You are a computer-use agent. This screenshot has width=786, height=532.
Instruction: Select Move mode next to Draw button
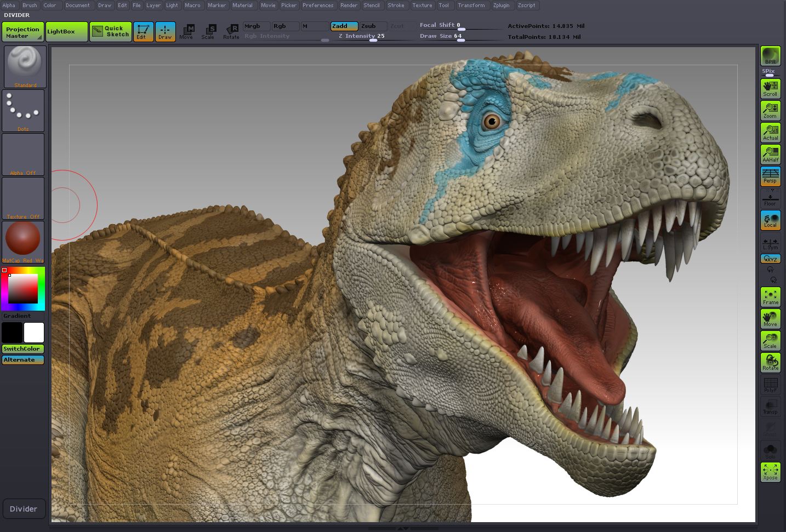tap(186, 32)
